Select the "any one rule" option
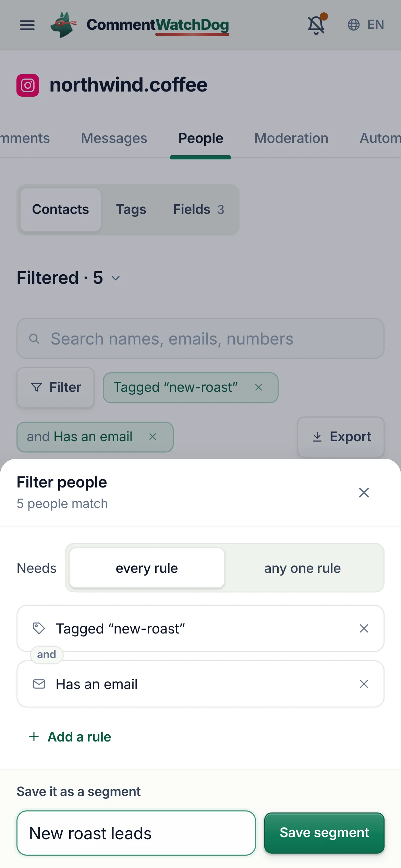 pyautogui.click(x=302, y=568)
